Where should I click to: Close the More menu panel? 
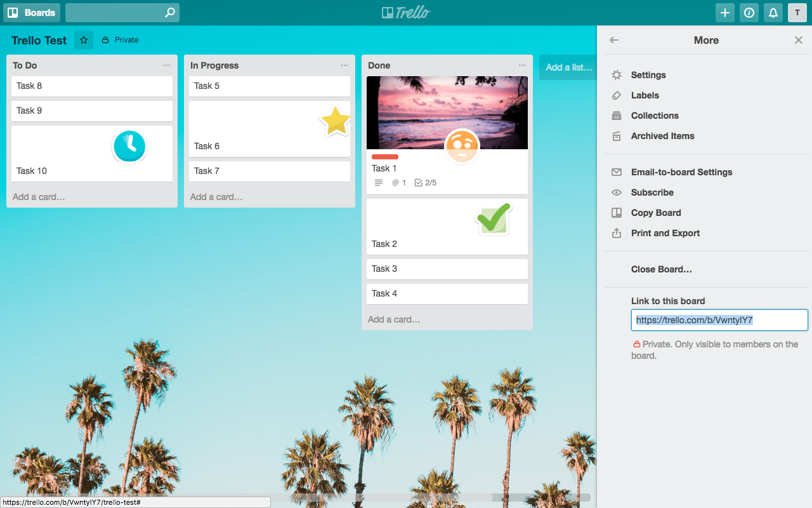click(799, 40)
